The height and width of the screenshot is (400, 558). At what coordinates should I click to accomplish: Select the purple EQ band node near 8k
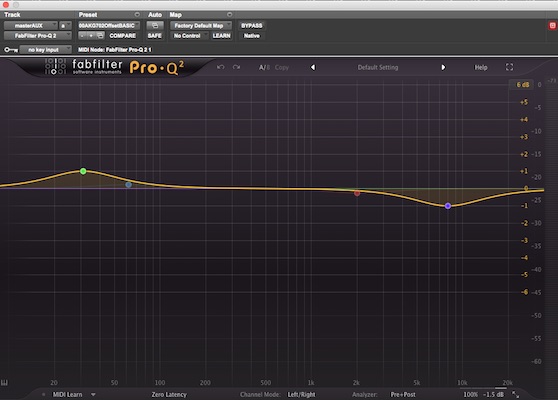[x=448, y=206]
